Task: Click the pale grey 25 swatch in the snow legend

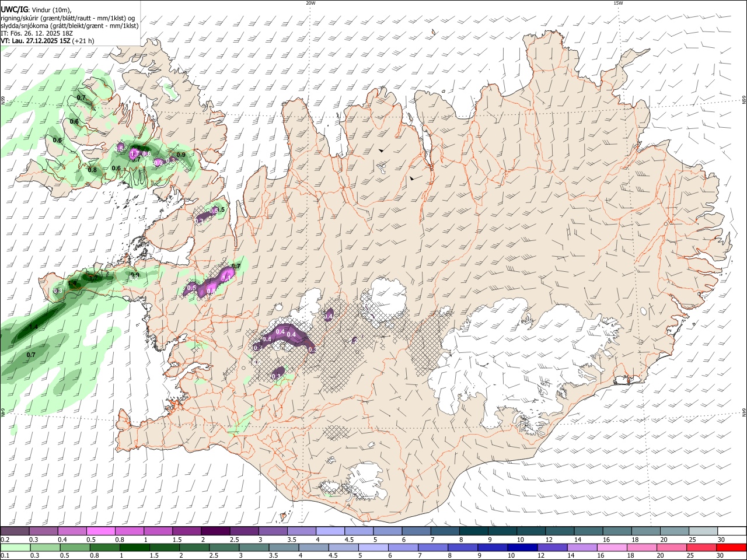Action: (x=703, y=531)
